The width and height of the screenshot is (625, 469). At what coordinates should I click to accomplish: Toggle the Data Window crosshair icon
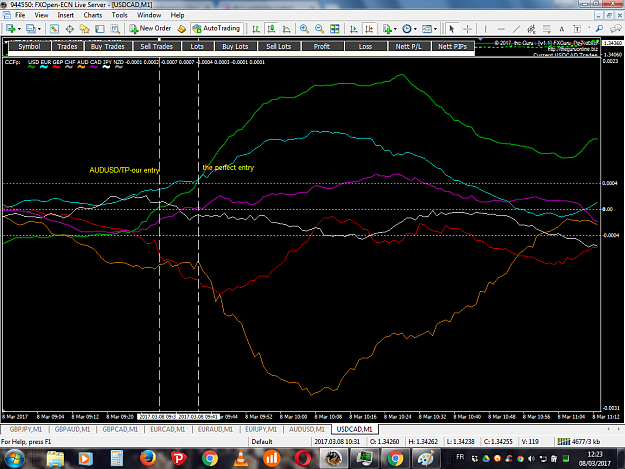69,29
